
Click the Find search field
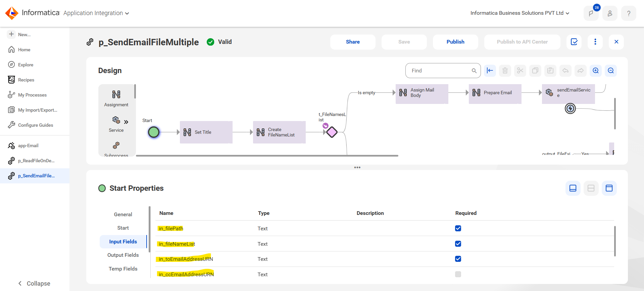[x=443, y=71]
